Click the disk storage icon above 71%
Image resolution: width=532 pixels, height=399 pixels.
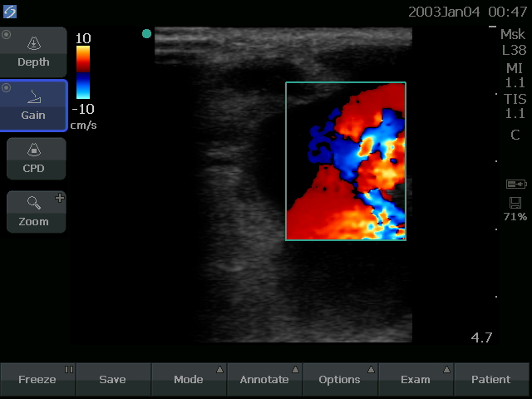click(515, 203)
